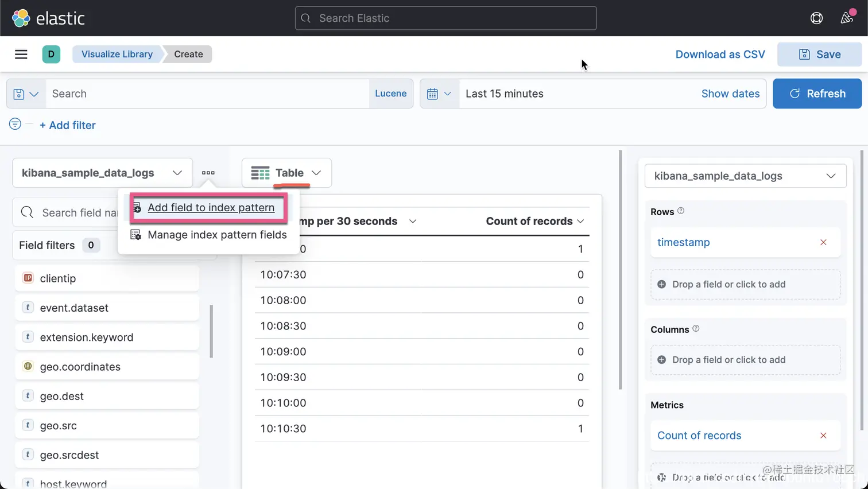Screen dimensions: 868x489
Task: Click the Table chart type icon
Action: pyautogui.click(x=260, y=173)
